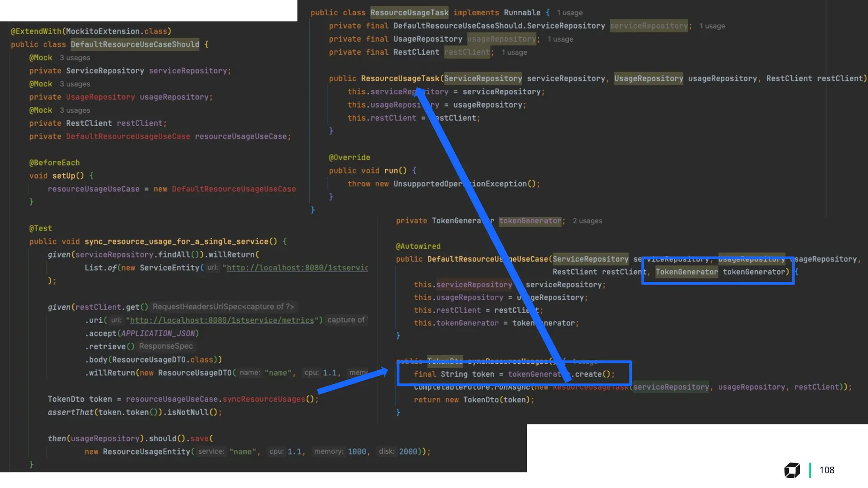Click the black cube logo icon
This screenshot has width=868, height=488.
792,470
